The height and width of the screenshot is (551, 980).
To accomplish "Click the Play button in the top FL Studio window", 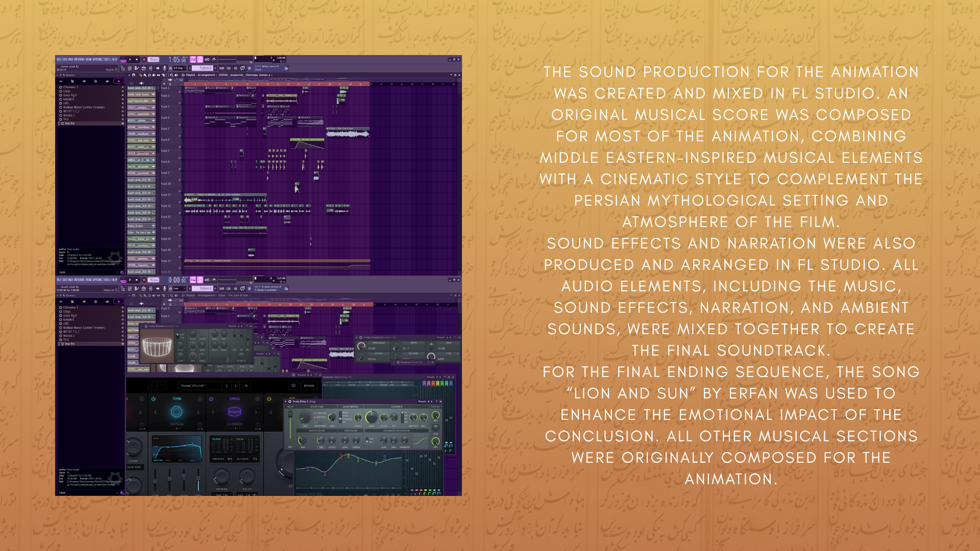I will click(130, 60).
